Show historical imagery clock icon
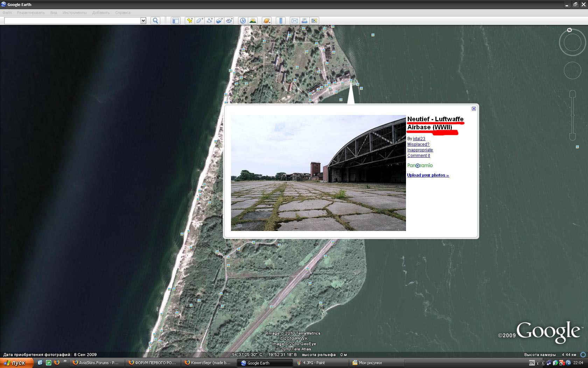The image size is (588, 368). [243, 21]
